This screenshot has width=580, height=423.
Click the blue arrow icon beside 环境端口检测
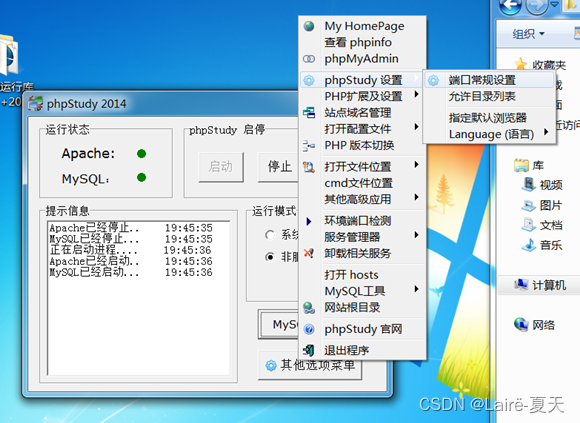point(309,221)
